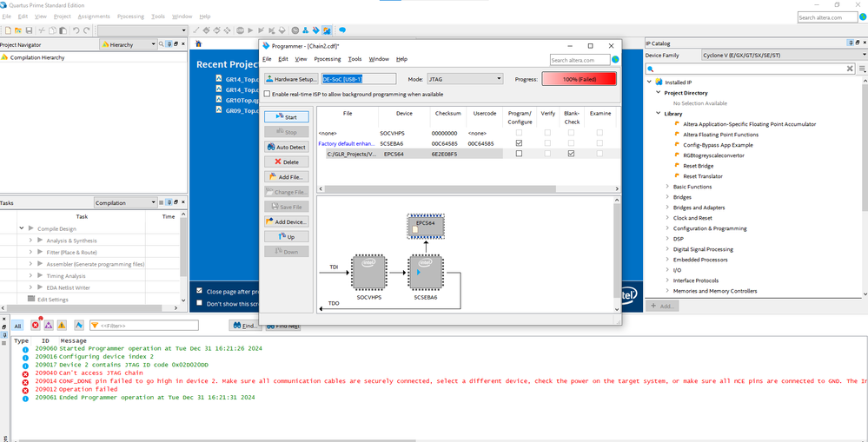Toggle Blank-Check for the EPCS64 row

pyautogui.click(x=571, y=154)
